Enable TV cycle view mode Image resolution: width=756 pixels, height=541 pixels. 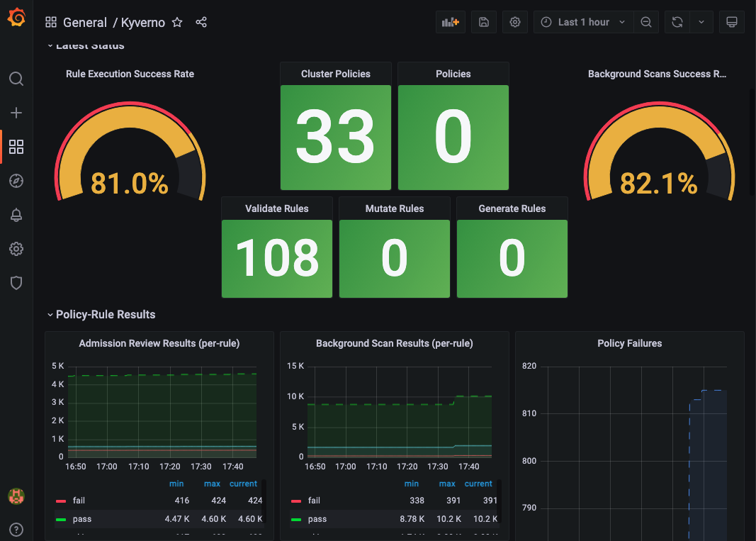coord(732,22)
